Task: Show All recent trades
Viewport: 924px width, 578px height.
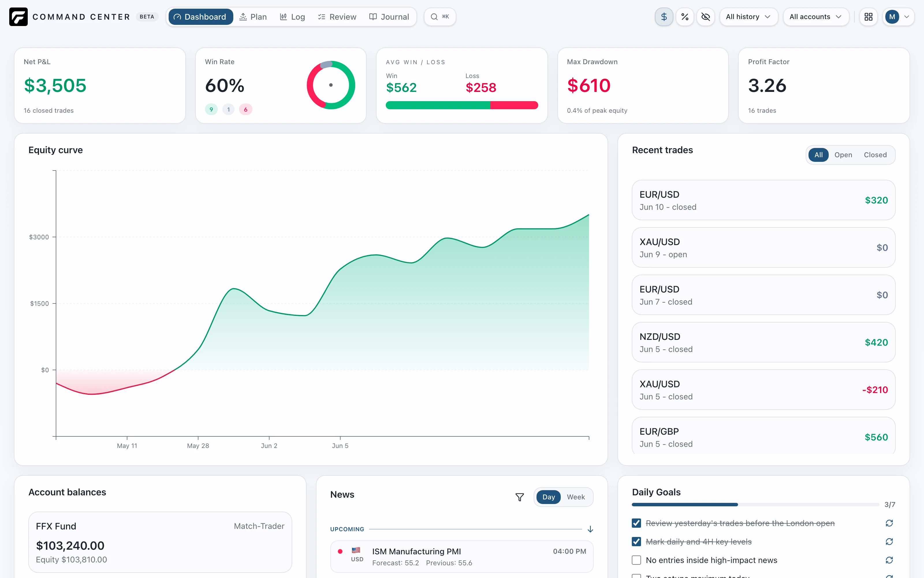Action: [x=818, y=155]
